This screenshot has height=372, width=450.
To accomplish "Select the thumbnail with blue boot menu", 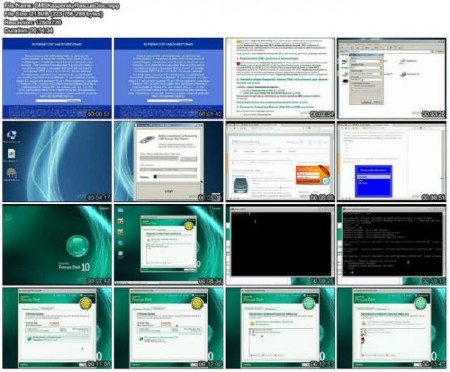I will pyautogui.click(x=392, y=162).
